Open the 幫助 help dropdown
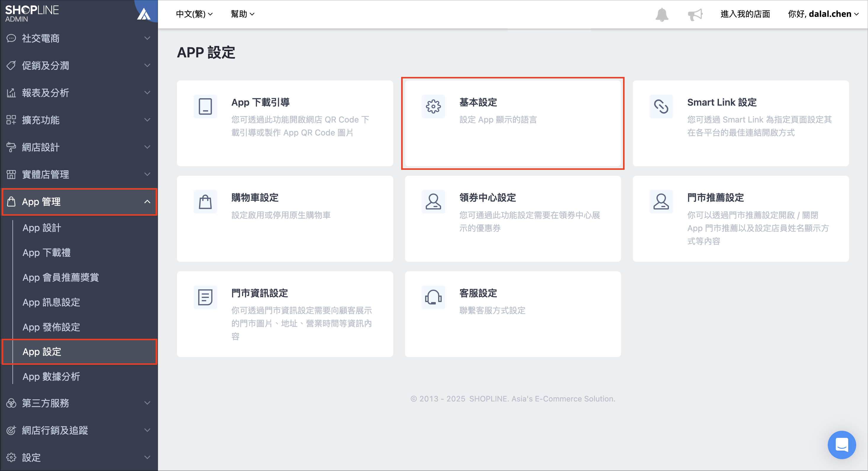Screen dimensions: 868x471 pos(242,14)
